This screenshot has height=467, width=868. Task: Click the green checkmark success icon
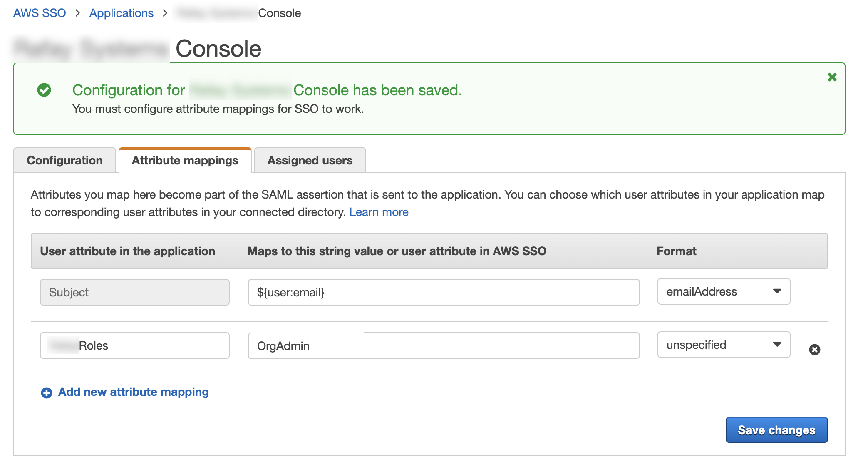[x=44, y=90]
